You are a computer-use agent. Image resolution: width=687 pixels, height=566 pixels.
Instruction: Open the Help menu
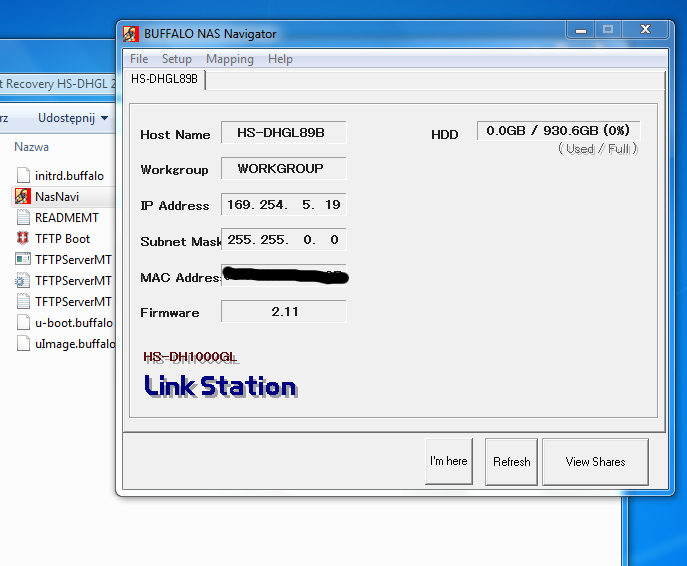point(280,59)
